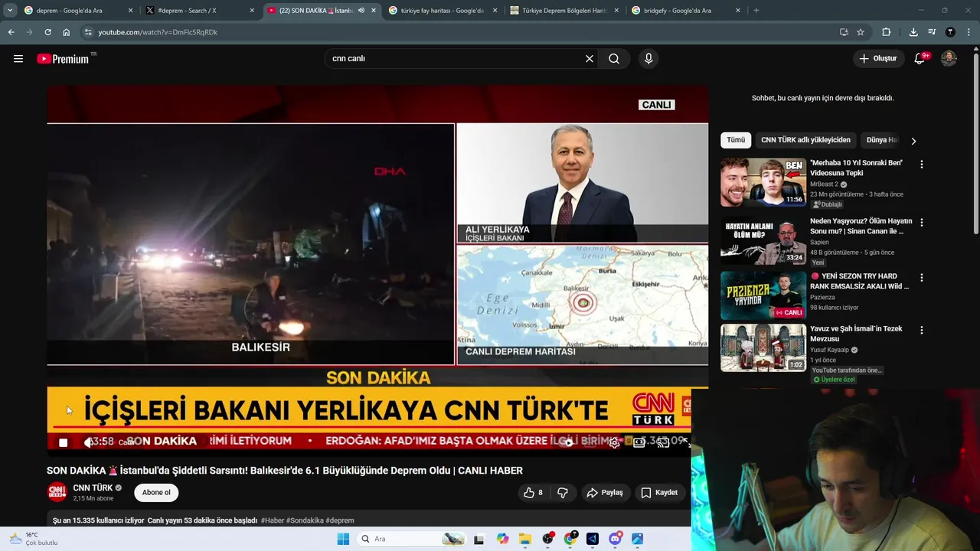The width and height of the screenshot is (980, 551).
Task: Open Chrome three-dot menu
Action: click(x=969, y=32)
